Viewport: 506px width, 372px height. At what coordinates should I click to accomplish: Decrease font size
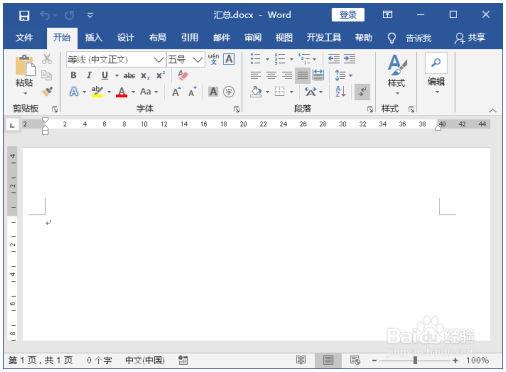192,92
